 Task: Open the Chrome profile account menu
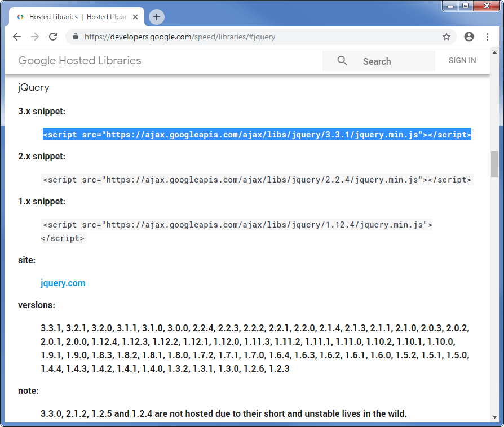(469, 37)
